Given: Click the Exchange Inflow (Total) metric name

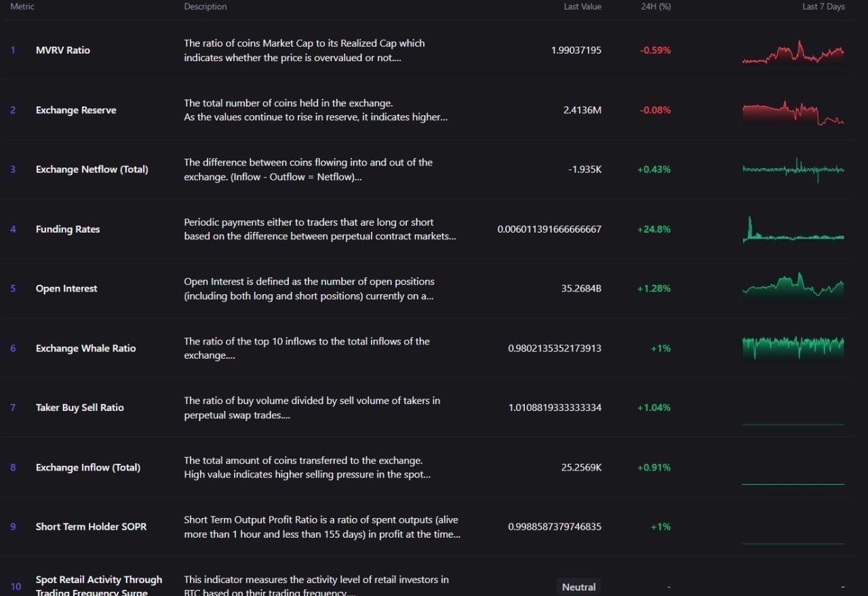Looking at the screenshot, I should (x=88, y=467).
